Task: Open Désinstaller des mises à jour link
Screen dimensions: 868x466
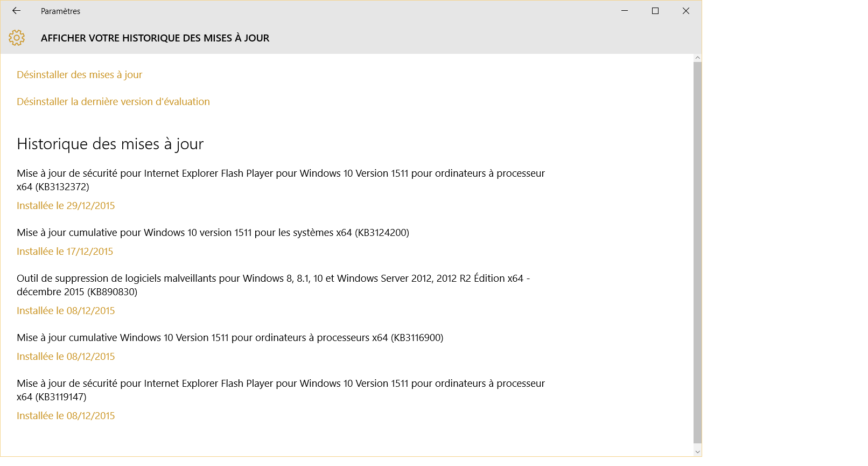Action: pyautogui.click(x=79, y=75)
